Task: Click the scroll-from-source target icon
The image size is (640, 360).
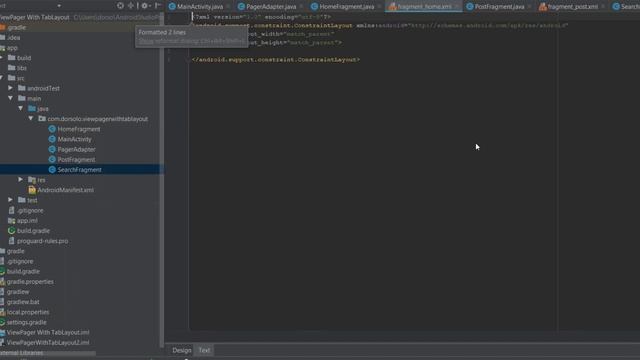Action: coord(120,6)
